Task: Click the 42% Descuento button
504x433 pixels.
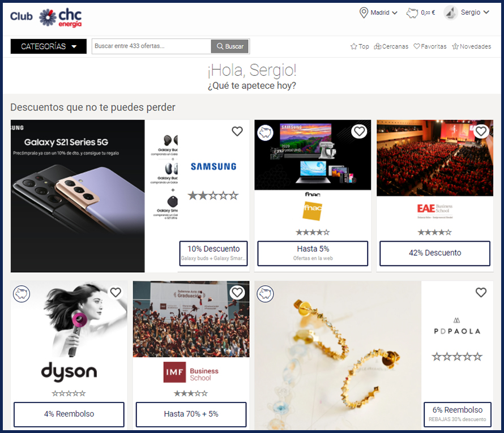Action: (435, 253)
